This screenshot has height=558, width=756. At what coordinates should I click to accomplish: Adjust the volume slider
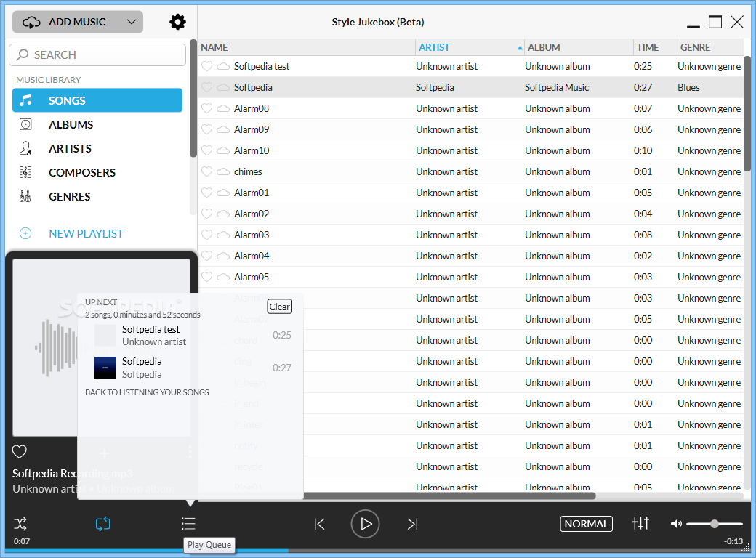715,524
